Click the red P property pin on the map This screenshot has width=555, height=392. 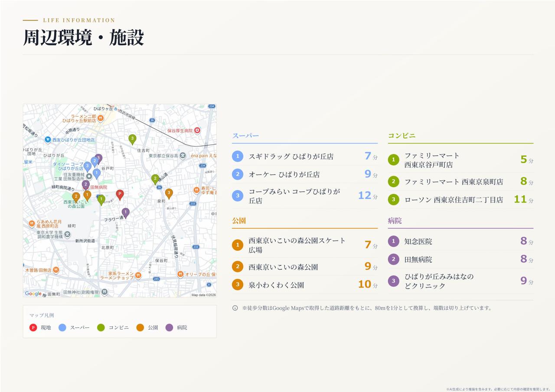pos(120,194)
